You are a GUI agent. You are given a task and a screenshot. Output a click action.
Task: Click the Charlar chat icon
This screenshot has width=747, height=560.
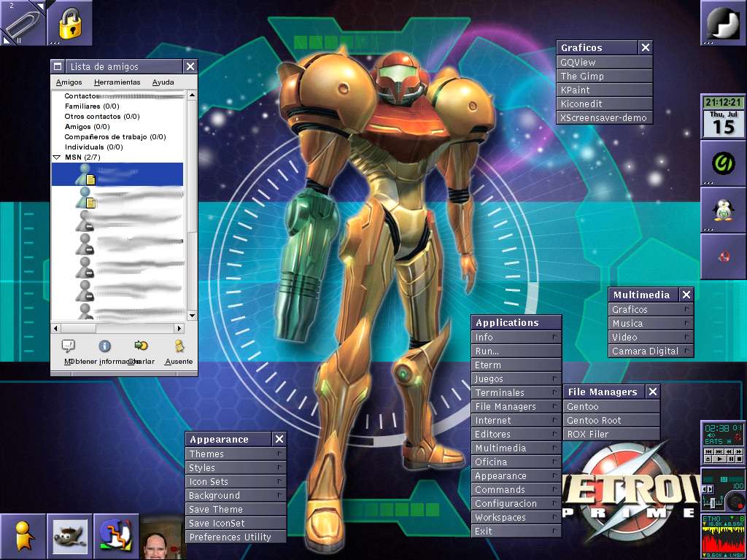pyautogui.click(x=141, y=346)
